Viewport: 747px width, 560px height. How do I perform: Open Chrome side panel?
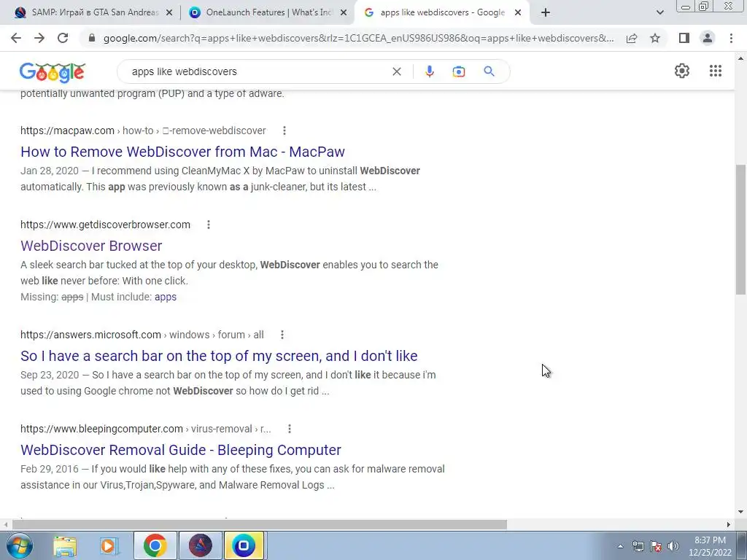coord(684,38)
